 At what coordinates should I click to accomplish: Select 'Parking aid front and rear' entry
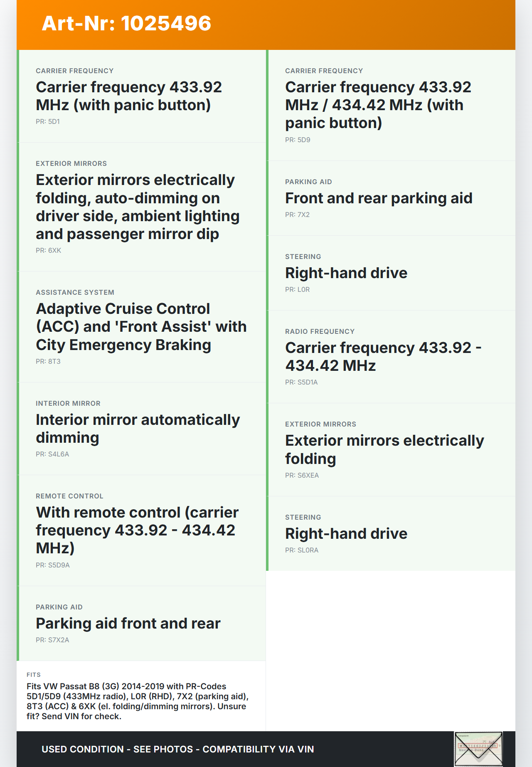click(128, 624)
